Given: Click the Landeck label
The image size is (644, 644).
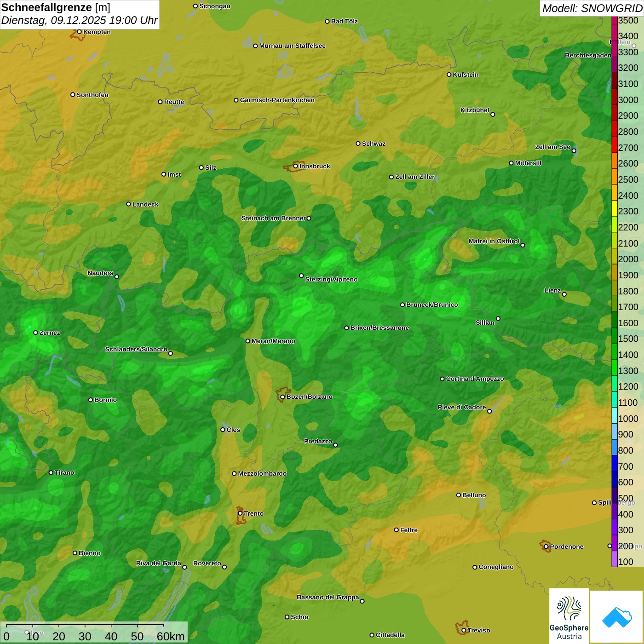Looking at the screenshot, I should [x=145, y=204].
